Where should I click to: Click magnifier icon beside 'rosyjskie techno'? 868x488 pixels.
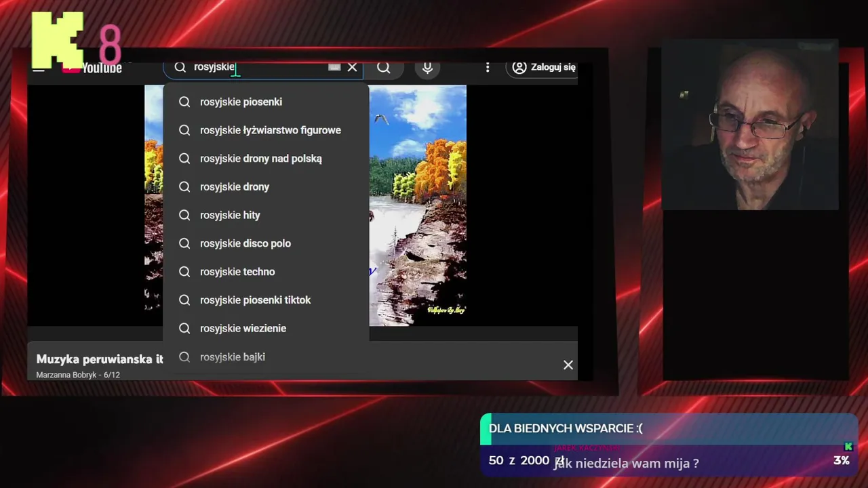click(184, 272)
